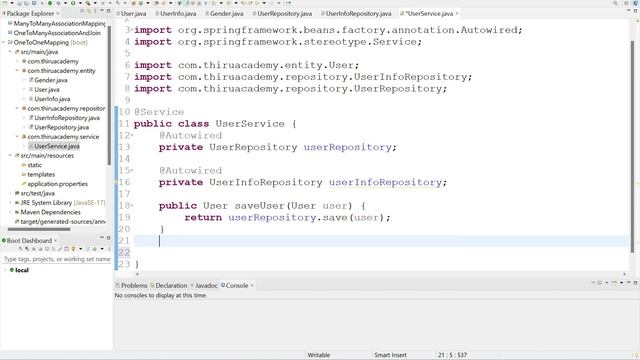
Task: Close the Boot Dashboard view tab
Action: [56, 240]
